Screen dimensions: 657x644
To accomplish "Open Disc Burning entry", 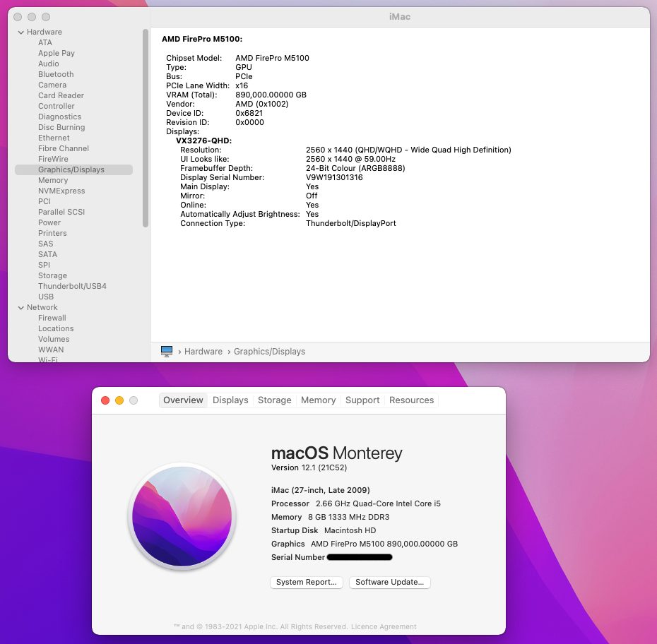I will (61, 127).
